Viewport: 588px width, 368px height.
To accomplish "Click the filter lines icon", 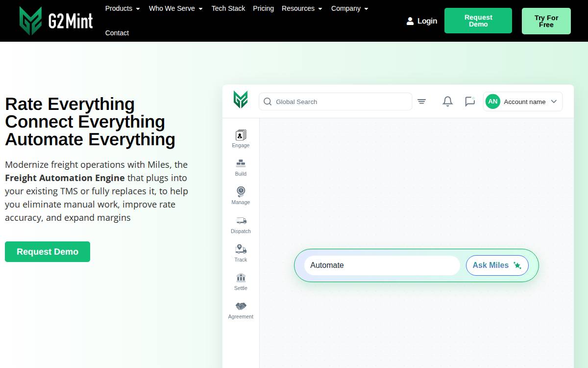I will point(421,102).
